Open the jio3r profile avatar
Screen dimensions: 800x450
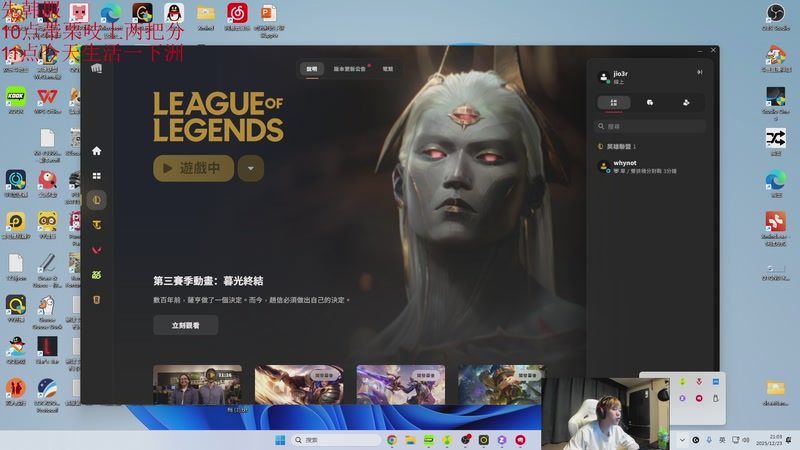[604, 77]
